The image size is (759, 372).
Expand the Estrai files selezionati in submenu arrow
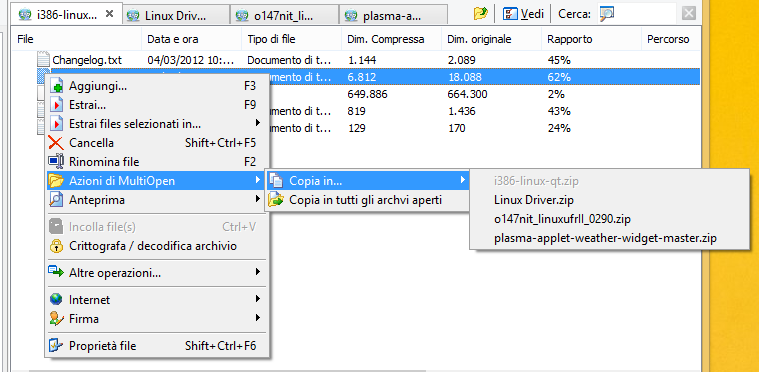tap(258, 124)
